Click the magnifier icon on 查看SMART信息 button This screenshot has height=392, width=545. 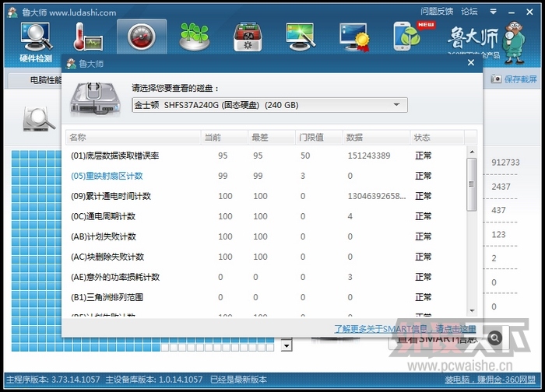click(x=494, y=338)
